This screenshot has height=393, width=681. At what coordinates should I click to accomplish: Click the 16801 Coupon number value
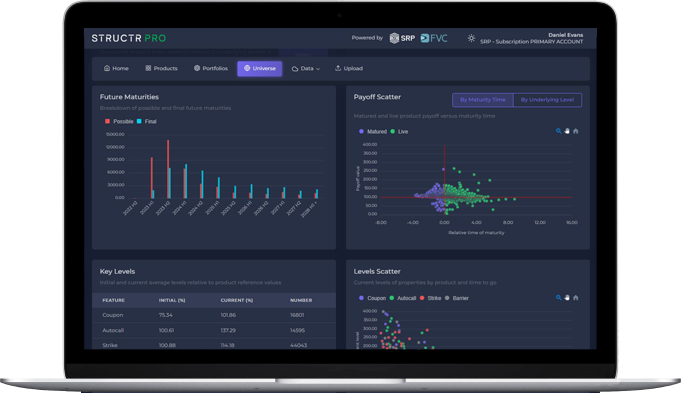coord(297,315)
